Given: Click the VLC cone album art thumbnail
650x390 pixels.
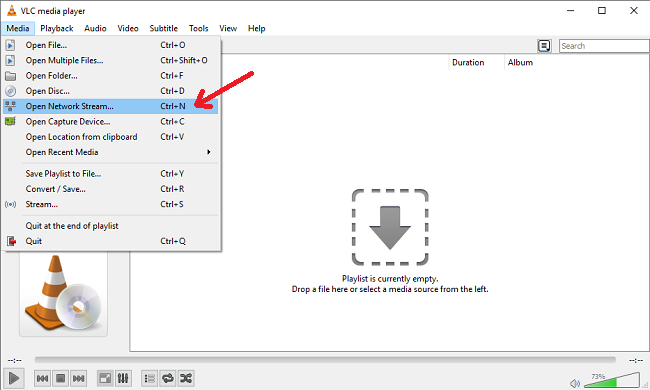Looking at the screenshot, I should pos(63,295).
